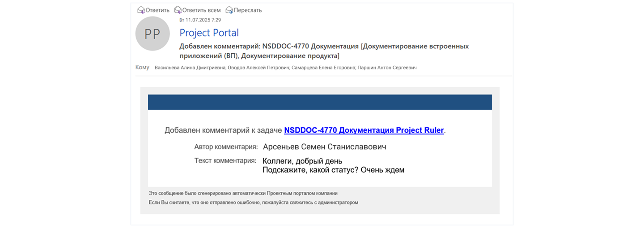Select the sender name Project Portal

pos(209,33)
